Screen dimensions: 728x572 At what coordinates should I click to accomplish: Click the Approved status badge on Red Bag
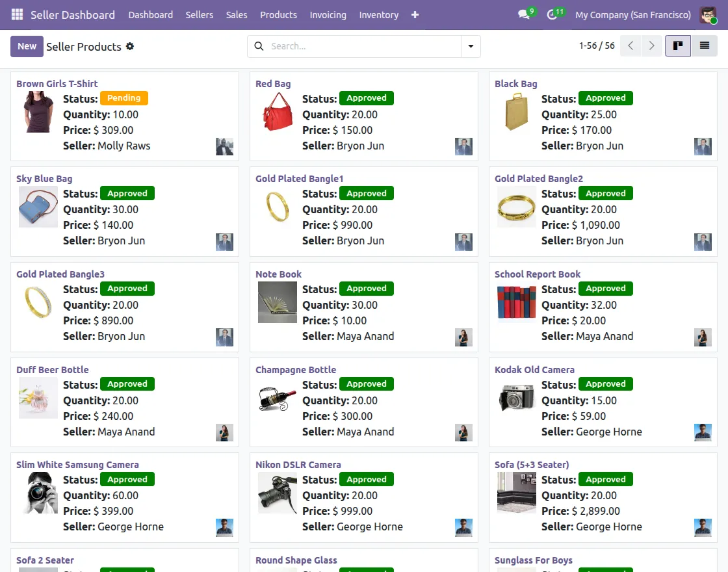click(367, 98)
